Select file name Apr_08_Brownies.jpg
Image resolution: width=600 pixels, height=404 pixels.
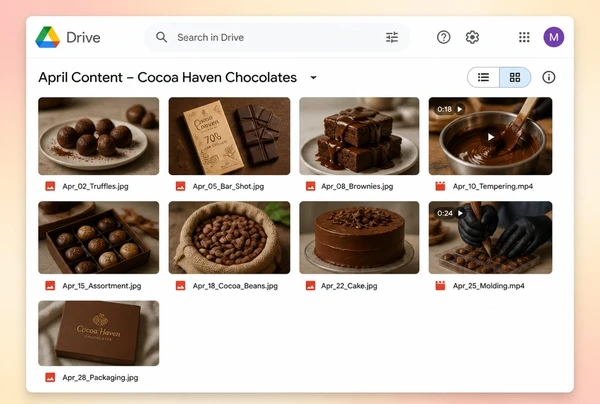click(x=357, y=186)
